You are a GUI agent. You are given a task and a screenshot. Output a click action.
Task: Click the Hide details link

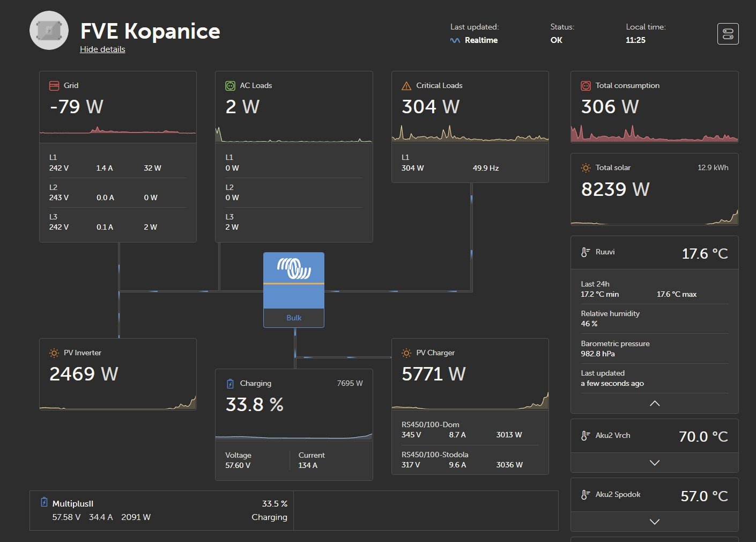[x=102, y=49]
